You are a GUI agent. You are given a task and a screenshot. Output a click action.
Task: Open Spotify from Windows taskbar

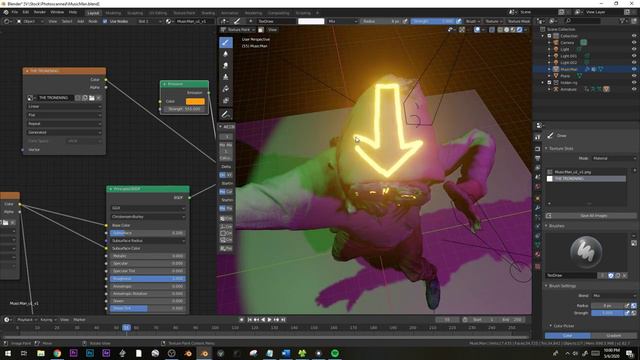click(x=335, y=353)
